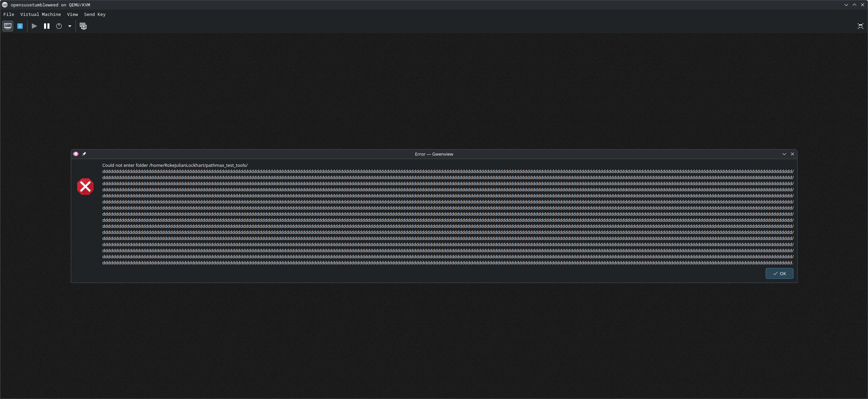Show the graphical console view

[8, 26]
